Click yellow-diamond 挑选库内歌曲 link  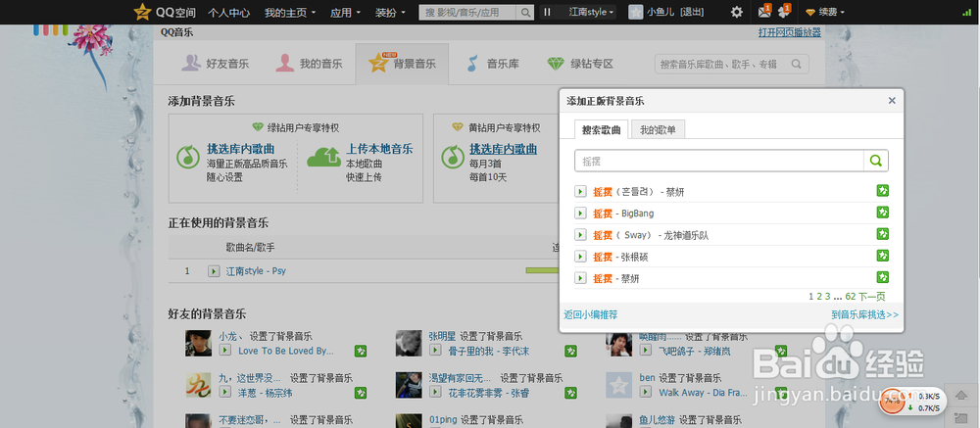pyautogui.click(x=503, y=149)
